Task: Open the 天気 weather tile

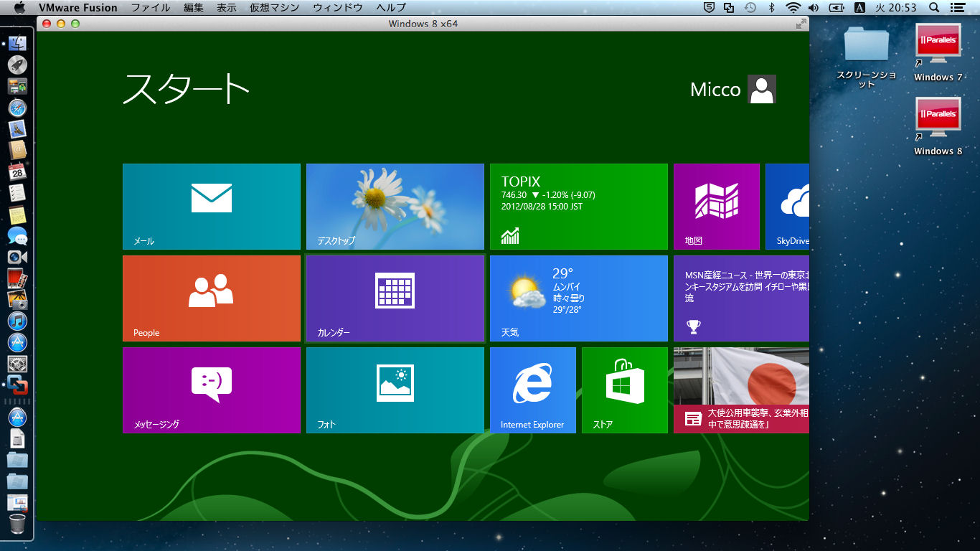Action: coord(579,298)
